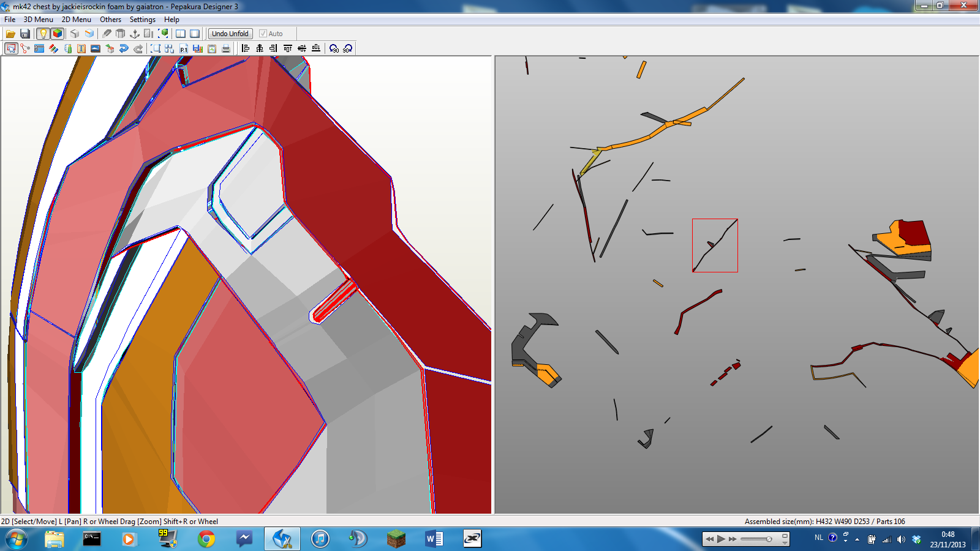Select the orange T text tool

[81, 48]
